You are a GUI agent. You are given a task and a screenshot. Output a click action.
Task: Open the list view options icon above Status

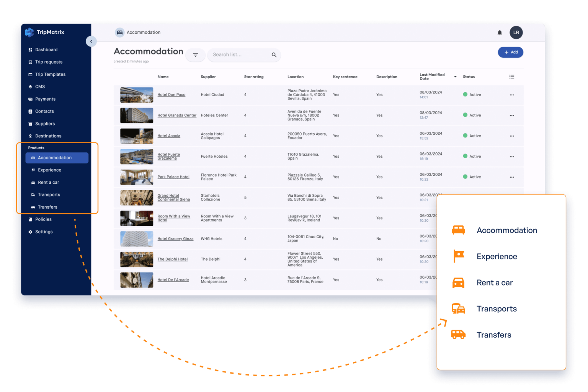point(512,77)
